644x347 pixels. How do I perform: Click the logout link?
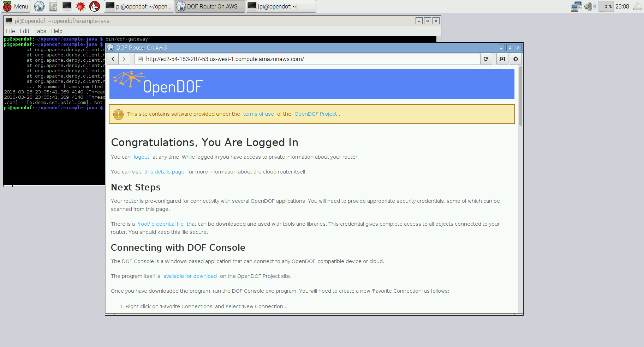pyautogui.click(x=142, y=157)
